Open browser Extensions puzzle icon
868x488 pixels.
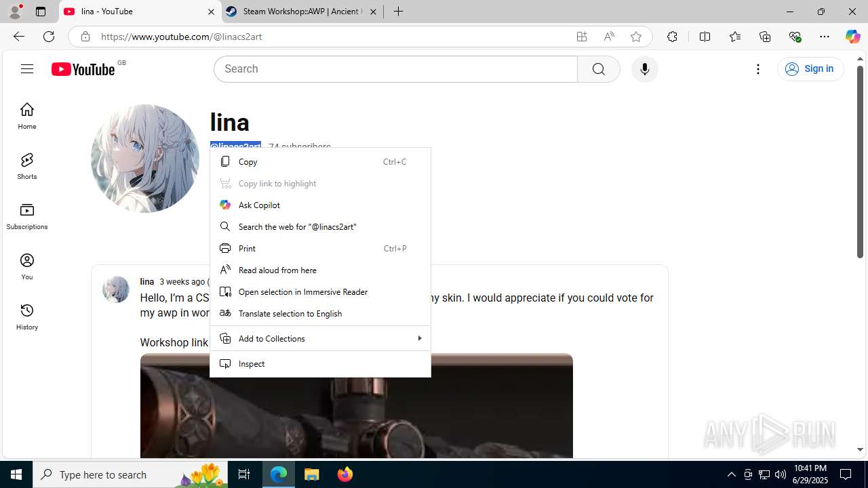(672, 37)
